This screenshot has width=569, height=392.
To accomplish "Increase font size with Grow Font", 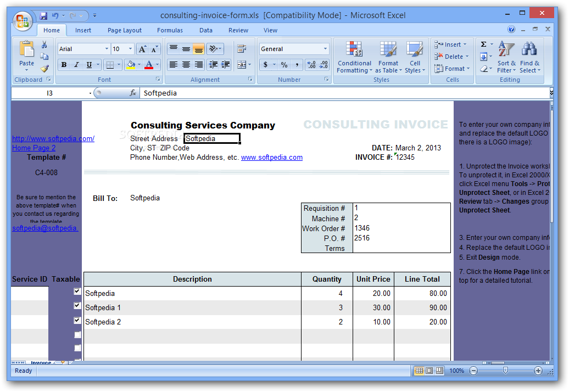I will pyautogui.click(x=143, y=49).
